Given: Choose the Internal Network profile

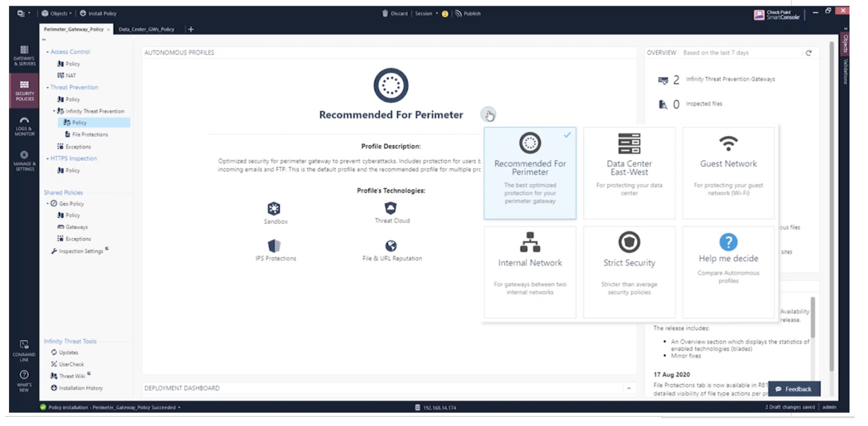Looking at the screenshot, I should 530,272.
